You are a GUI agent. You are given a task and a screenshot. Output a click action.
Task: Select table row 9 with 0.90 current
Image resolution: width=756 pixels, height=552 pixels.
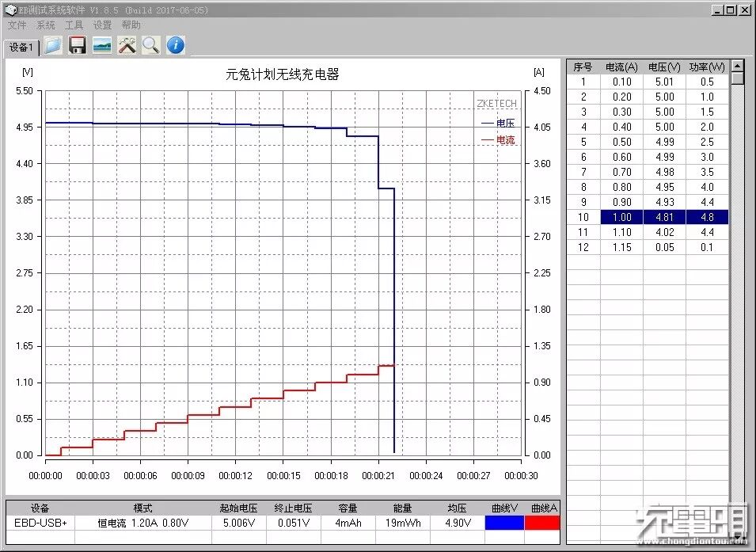click(648, 202)
